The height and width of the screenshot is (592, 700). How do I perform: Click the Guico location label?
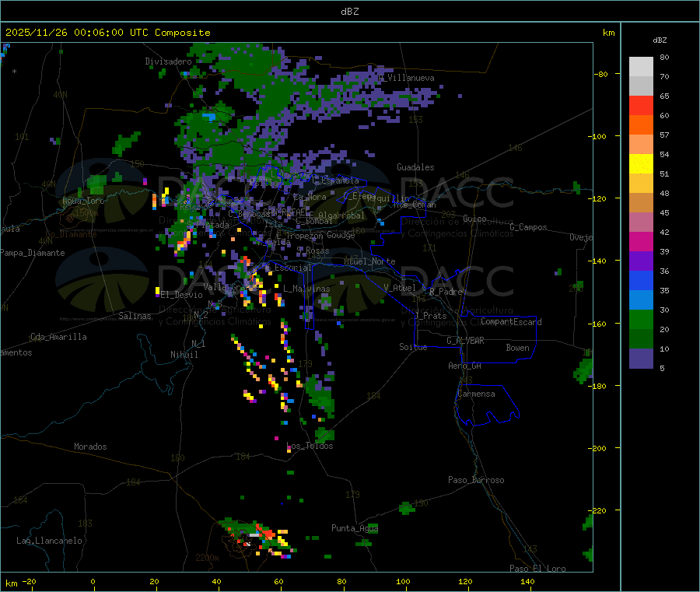click(x=474, y=219)
